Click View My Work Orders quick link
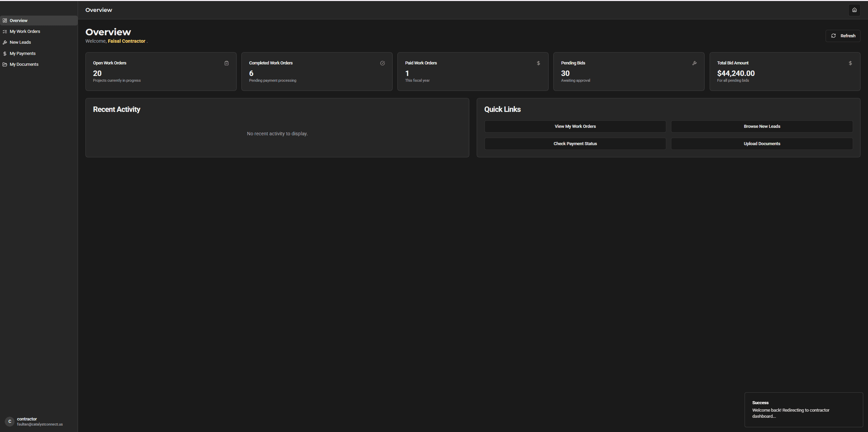Screen dimensions: 868x432 coord(575,126)
